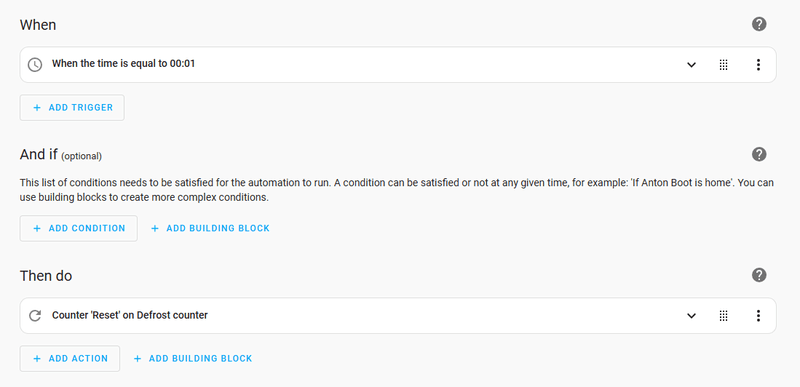Add building block under And if conditions
The image size is (800, 387).
point(210,228)
